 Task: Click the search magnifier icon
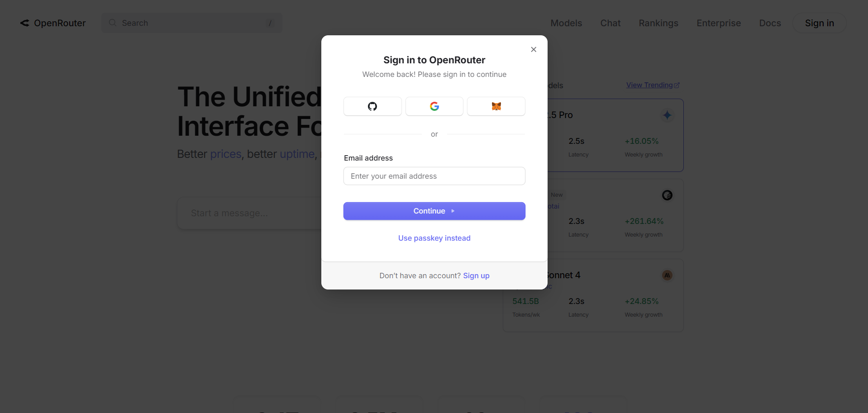tap(112, 23)
